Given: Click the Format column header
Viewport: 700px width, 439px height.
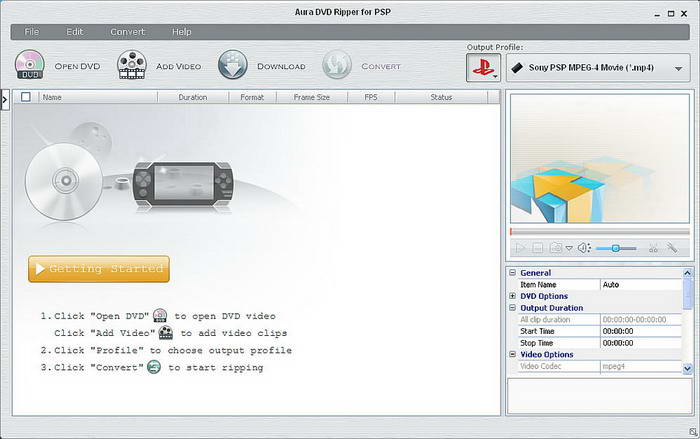Looking at the screenshot, I should pyautogui.click(x=252, y=97).
